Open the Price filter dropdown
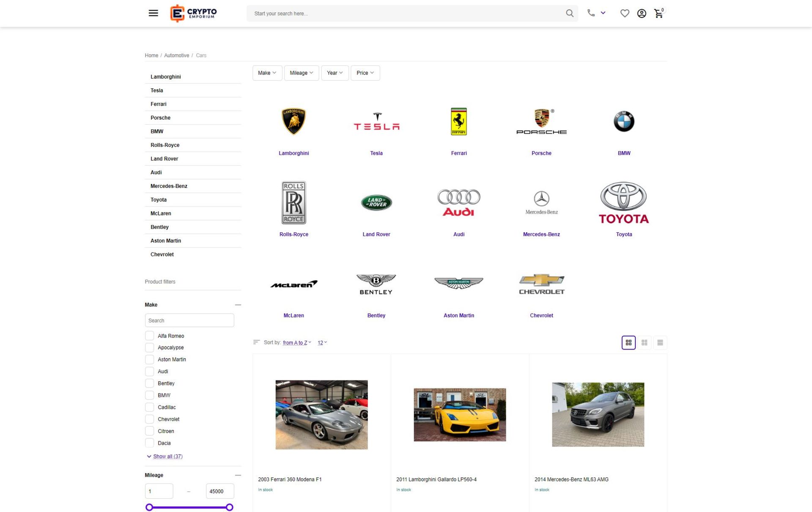 point(365,73)
